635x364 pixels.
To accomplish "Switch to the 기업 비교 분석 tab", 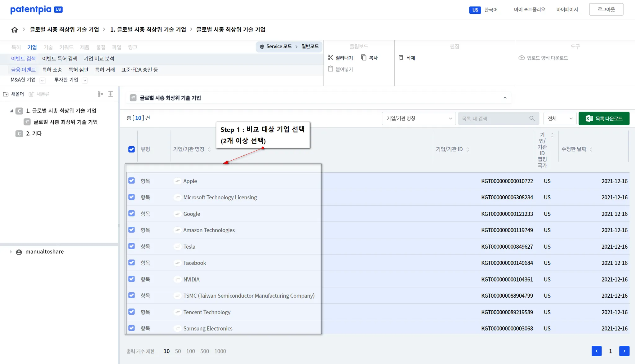I will pyautogui.click(x=99, y=59).
